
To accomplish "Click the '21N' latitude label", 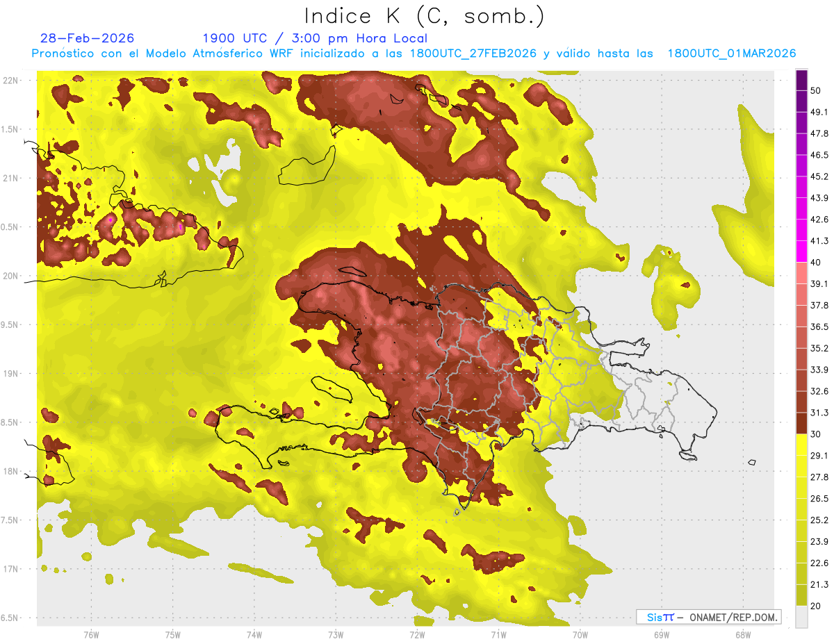I will coord(10,179).
